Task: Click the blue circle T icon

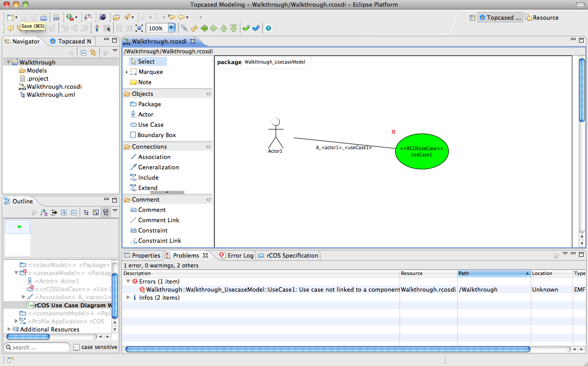Action: (x=268, y=28)
